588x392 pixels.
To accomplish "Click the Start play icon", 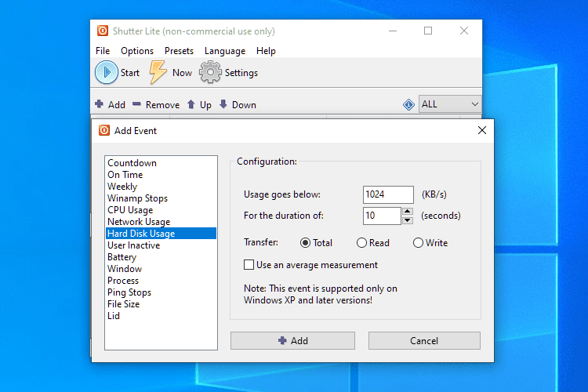I will click(107, 72).
